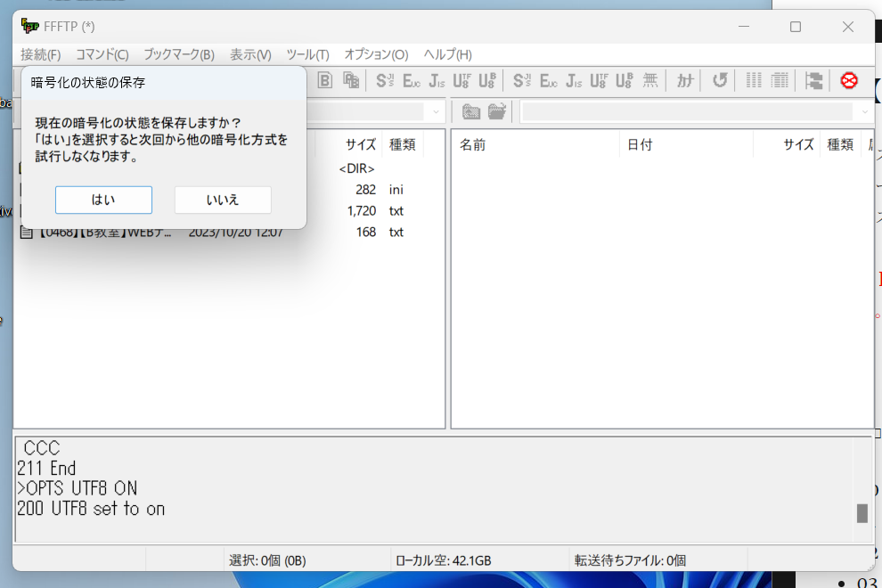Image resolution: width=882 pixels, height=588 pixels.
Task: Open the ブックマーク(B) menu
Action: tap(179, 54)
